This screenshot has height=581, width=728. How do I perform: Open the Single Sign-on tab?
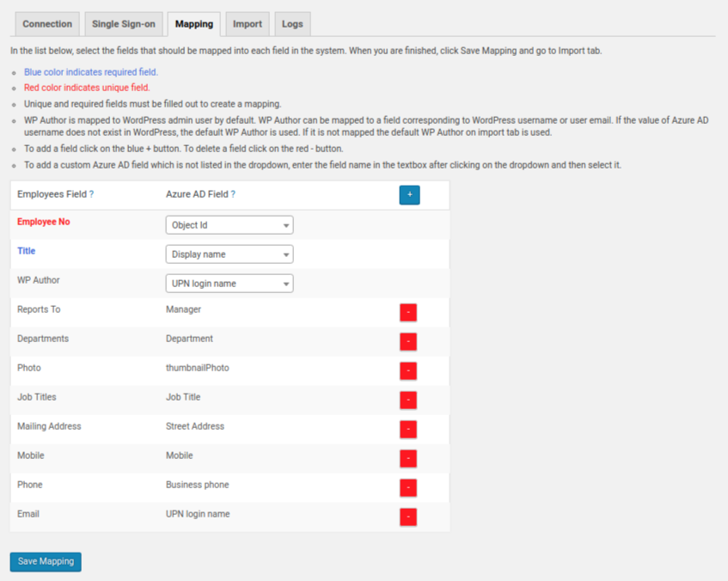pyautogui.click(x=124, y=24)
